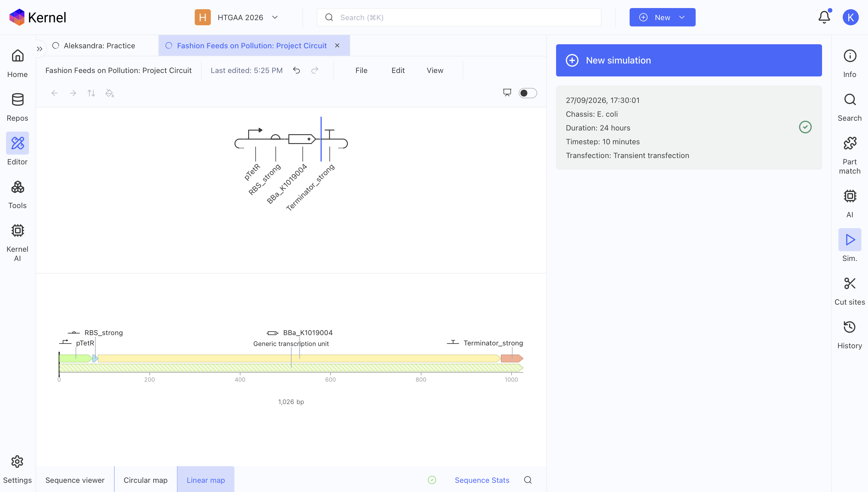
Task: Select the red Terminator_strong feature on linear map
Action: [x=512, y=359]
